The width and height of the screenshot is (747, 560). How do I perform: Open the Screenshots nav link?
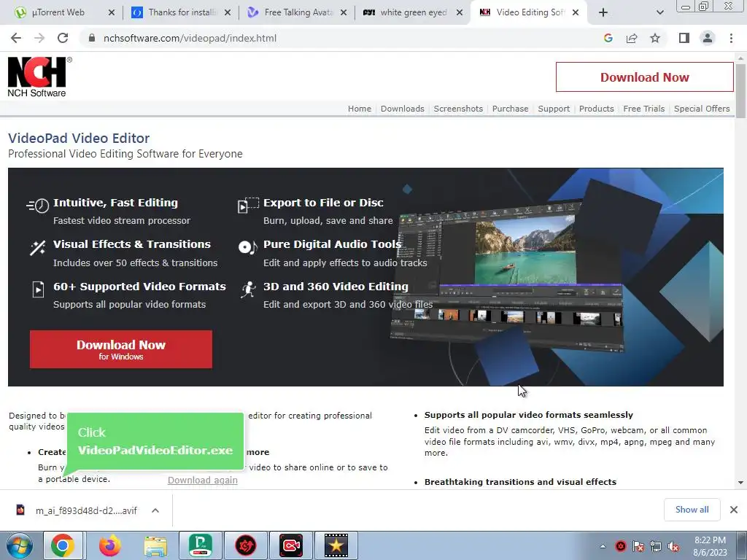pyautogui.click(x=458, y=109)
